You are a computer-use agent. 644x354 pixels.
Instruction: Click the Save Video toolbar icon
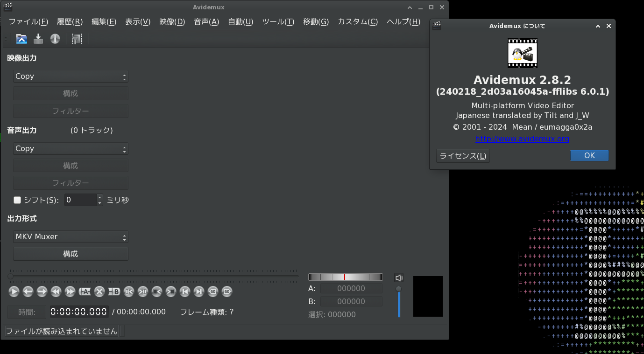point(38,39)
